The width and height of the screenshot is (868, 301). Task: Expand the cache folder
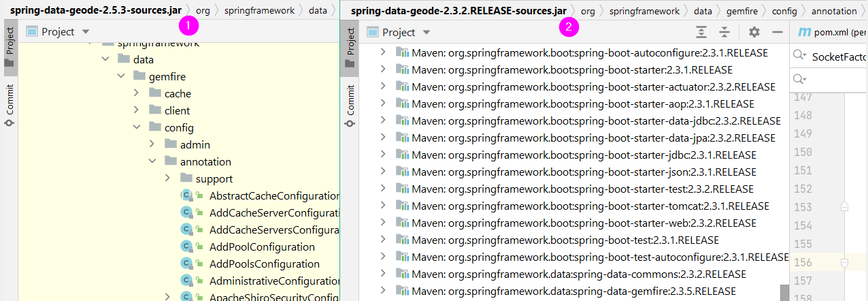point(137,93)
